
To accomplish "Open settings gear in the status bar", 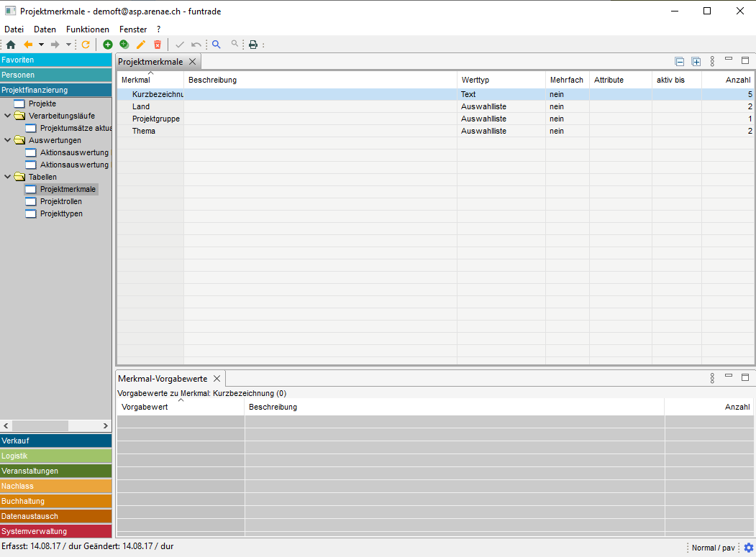I will (x=748, y=548).
